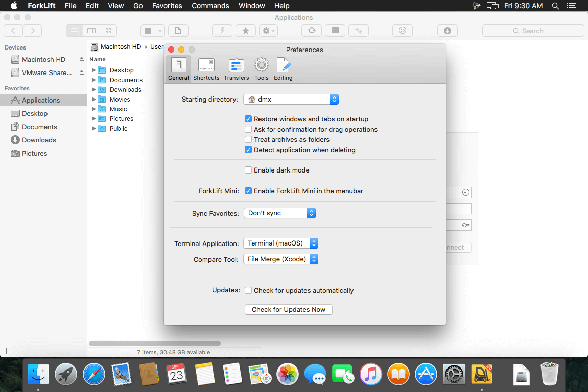This screenshot has height=392, width=588.
Task: Toggle Treat archives as folders
Action: (248, 139)
